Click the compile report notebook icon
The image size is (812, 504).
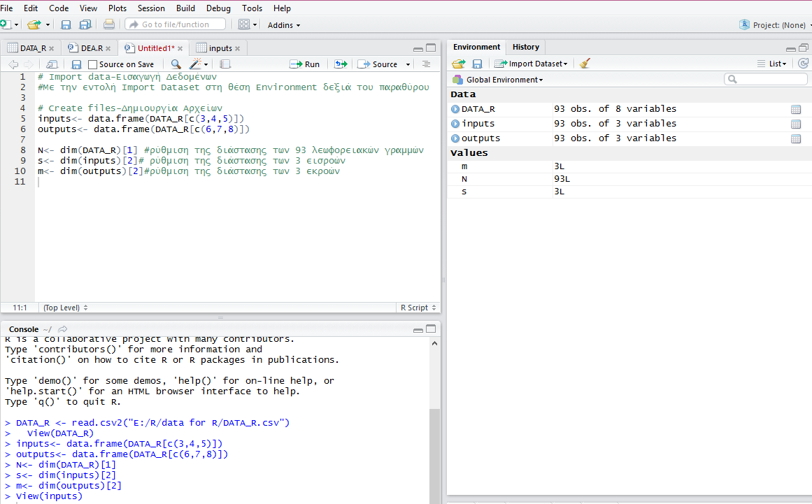pyautogui.click(x=225, y=64)
